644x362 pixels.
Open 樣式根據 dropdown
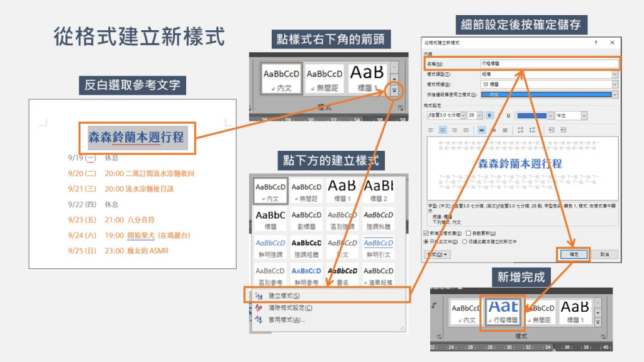click(614, 84)
